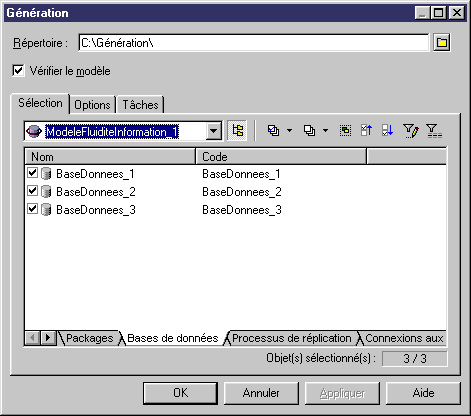
Task: Expand the Select All dropdown arrow
Action: coord(289,130)
